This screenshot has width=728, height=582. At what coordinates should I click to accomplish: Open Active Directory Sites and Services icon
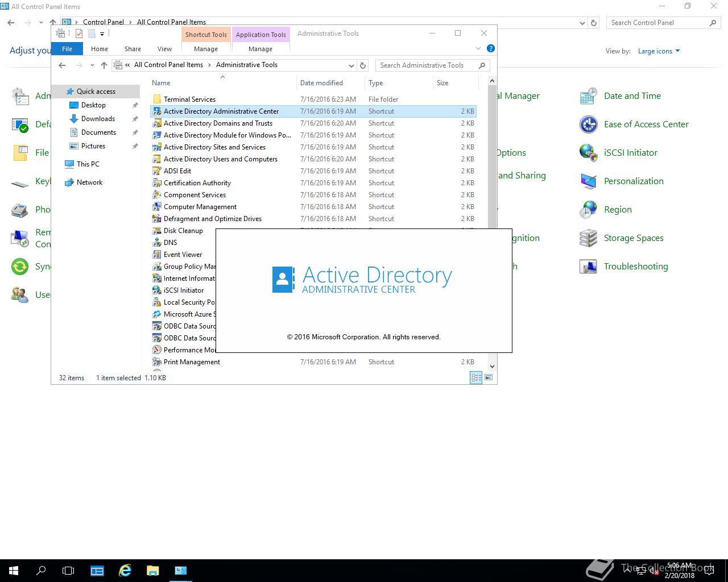point(157,147)
